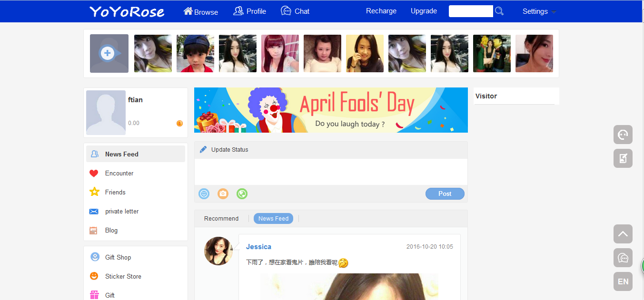The width and height of the screenshot is (644, 300).
Task: Open Encounter heart item
Action: [136, 173]
